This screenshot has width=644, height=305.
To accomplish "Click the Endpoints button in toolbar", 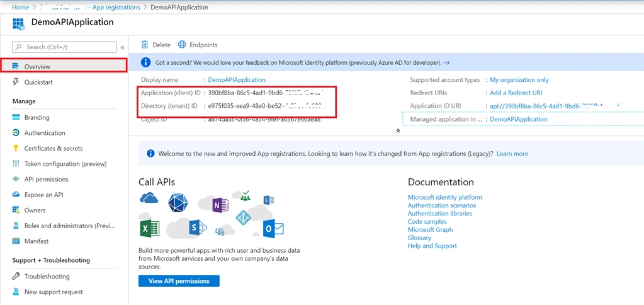I will [x=198, y=45].
